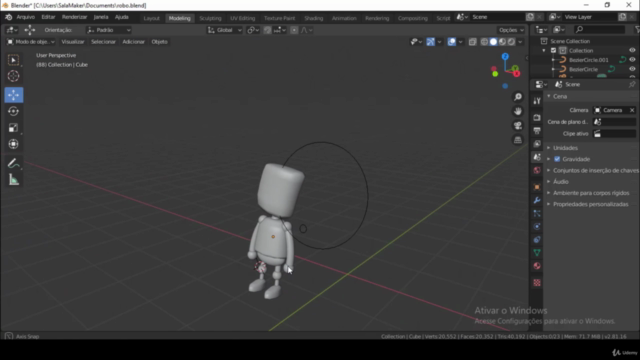Open the Renderizar menu
The height and width of the screenshot is (360, 640).
coord(74,17)
